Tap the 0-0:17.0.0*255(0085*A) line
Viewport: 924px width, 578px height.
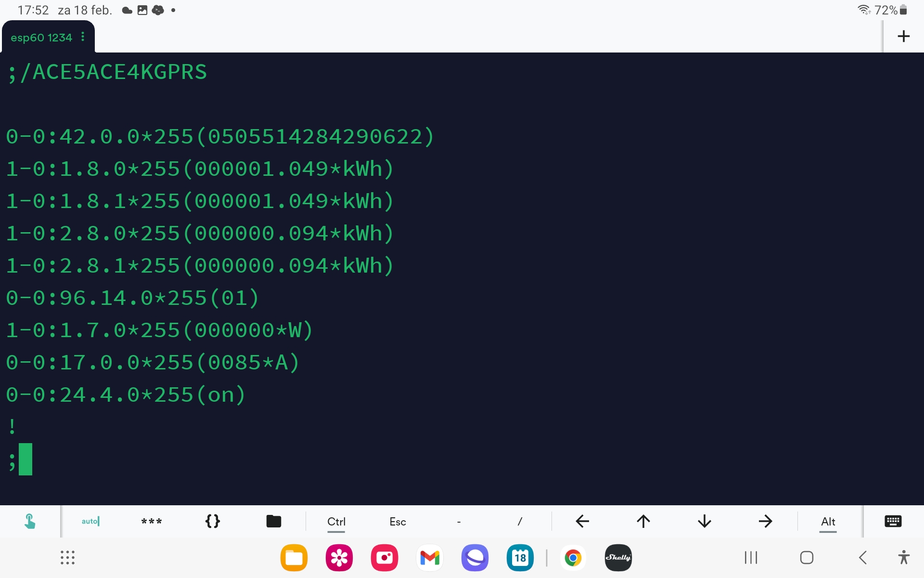point(153,363)
